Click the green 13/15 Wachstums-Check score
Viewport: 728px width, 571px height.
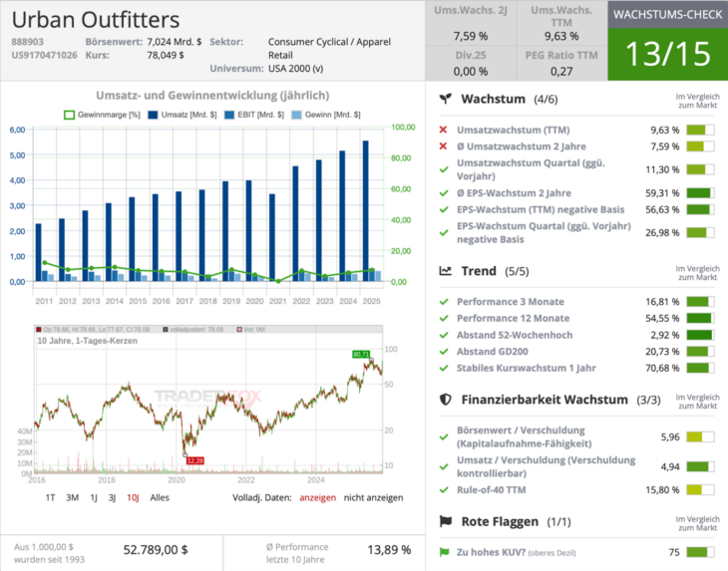click(667, 54)
